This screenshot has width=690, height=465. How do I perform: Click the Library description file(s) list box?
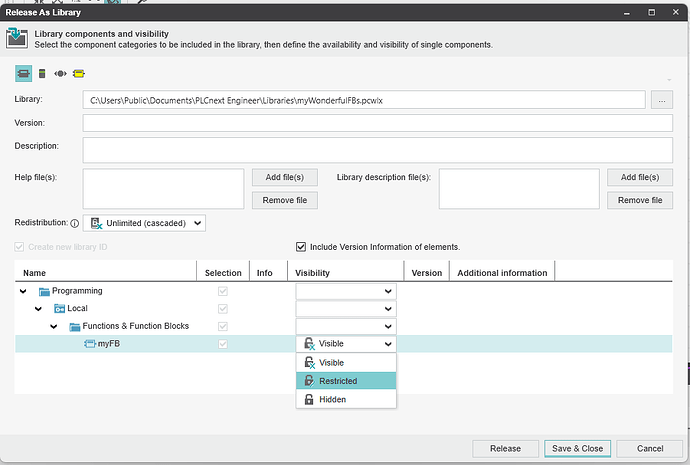pos(519,189)
